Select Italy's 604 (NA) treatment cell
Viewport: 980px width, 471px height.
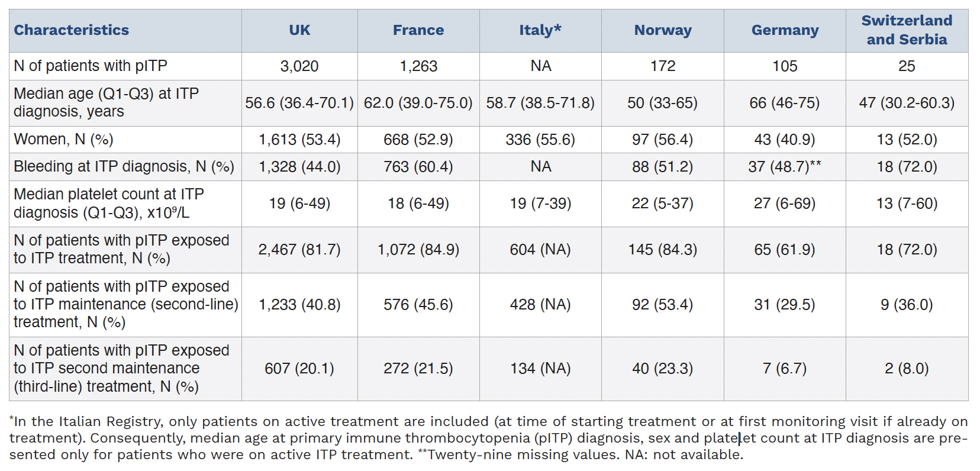[x=540, y=250]
